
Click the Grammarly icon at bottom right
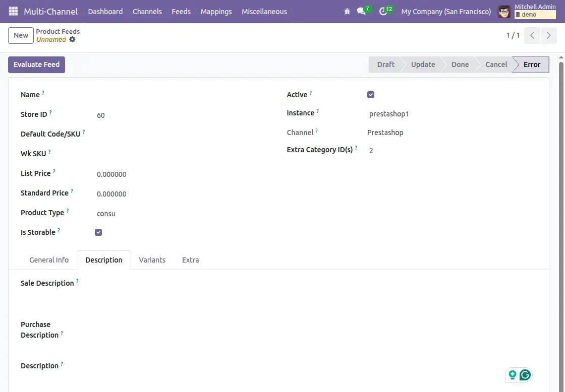click(x=525, y=375)
